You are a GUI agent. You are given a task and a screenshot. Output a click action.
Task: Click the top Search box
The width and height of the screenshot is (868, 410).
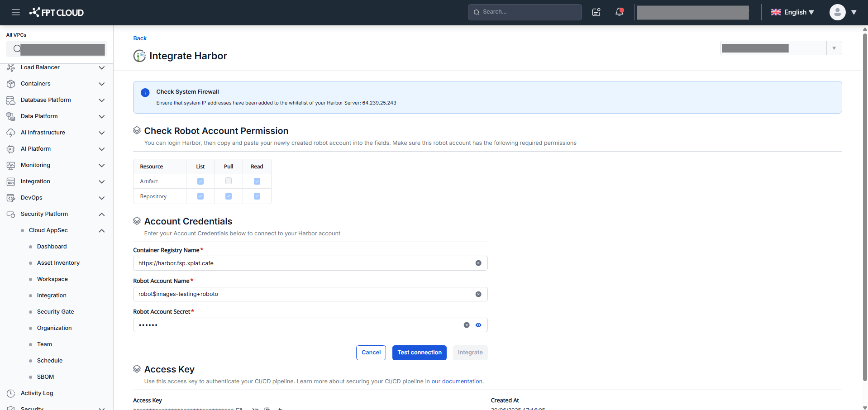(525, 12)
